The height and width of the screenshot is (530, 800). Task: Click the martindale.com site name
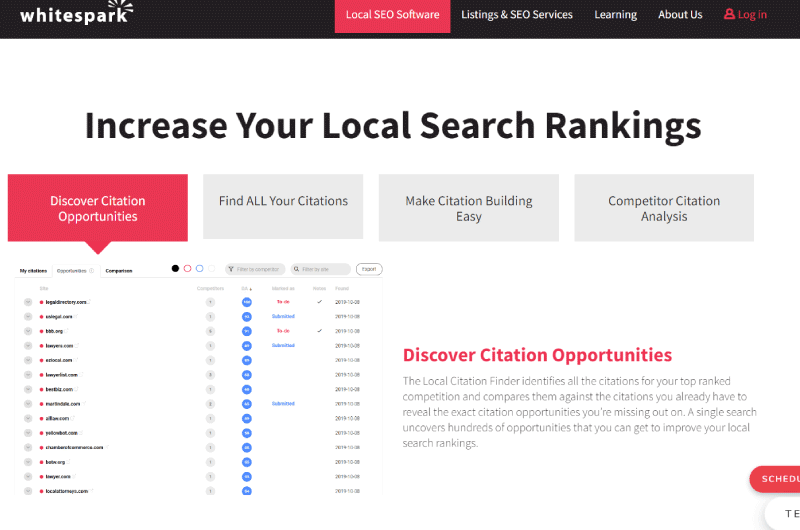click(x=63, y=404)
